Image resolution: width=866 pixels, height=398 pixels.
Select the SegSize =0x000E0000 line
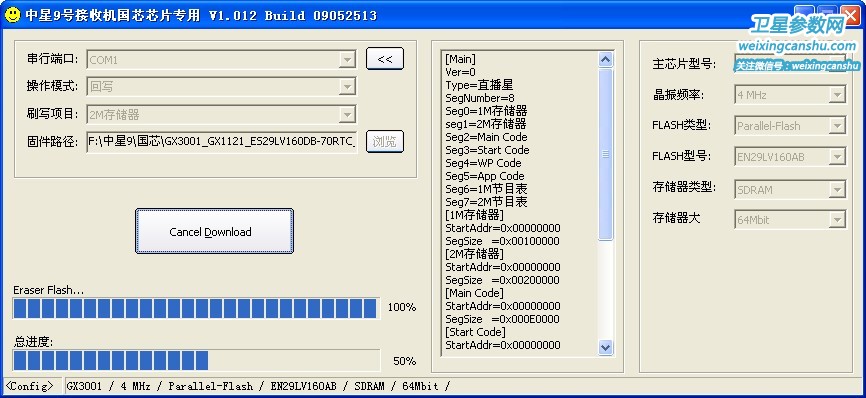pyautogui.click(x=502, y=319)
